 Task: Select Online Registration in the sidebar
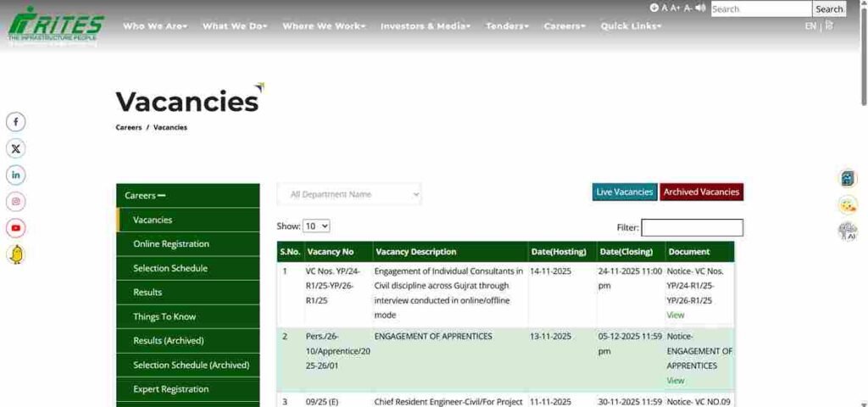(187, 244)
